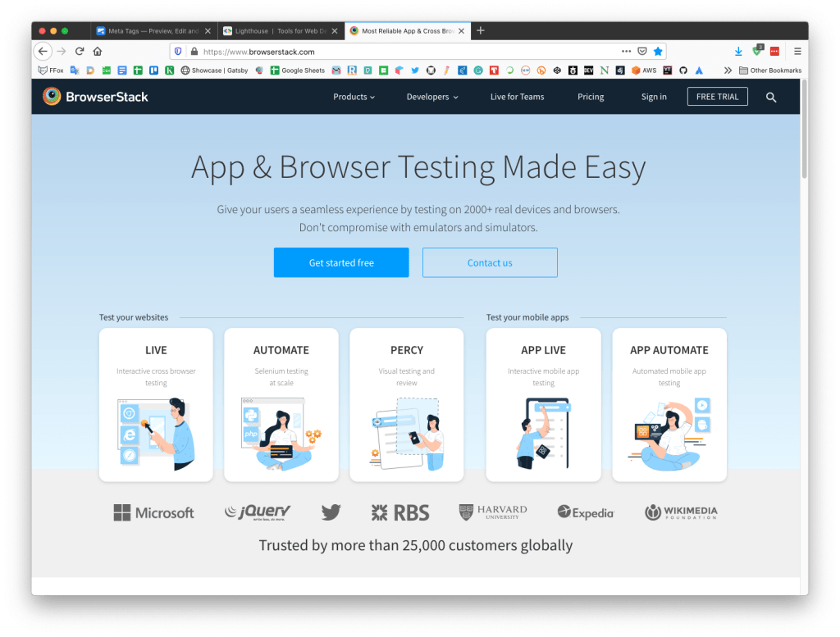Open the PERCY product card
This screenshot has width=840, height=637.
point(407,405)
